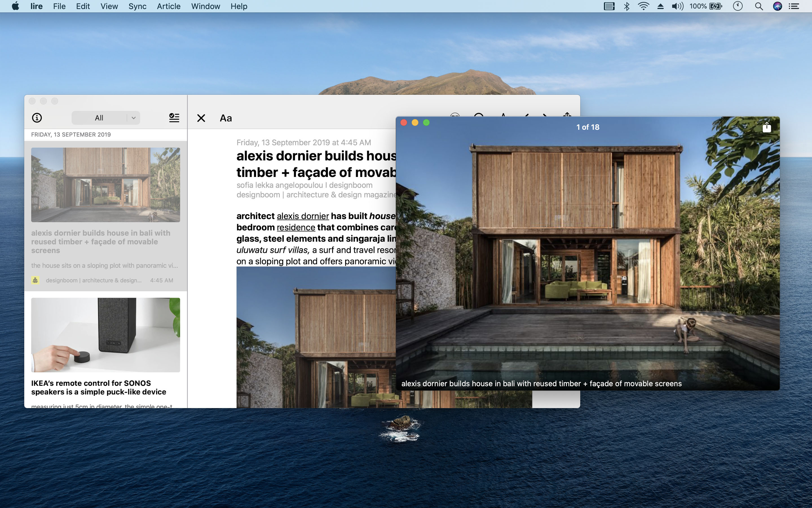Select the alexis dornier article in list
The width and height of the screenshot is (812, 508).
(x=106, y=216)
